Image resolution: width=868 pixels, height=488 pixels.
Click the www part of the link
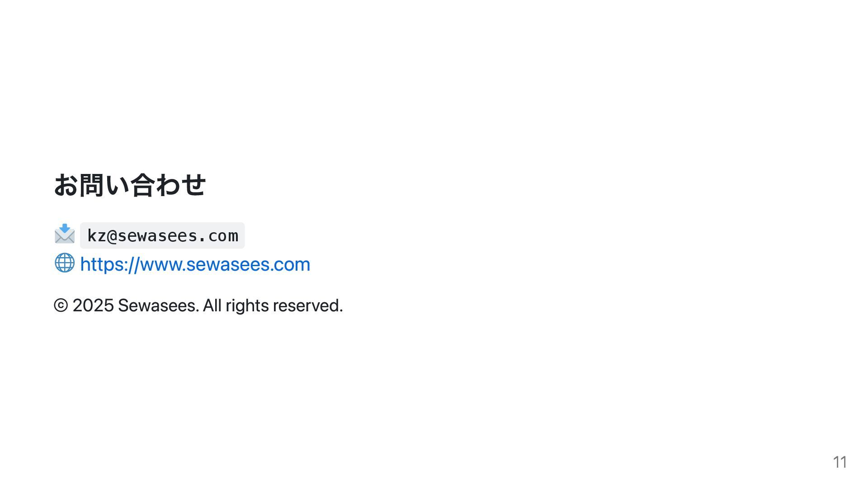click(160, 266)
